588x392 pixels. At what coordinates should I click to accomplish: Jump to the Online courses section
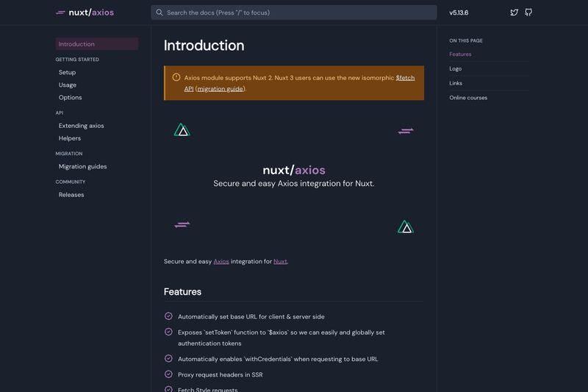[x=468, y=98]
